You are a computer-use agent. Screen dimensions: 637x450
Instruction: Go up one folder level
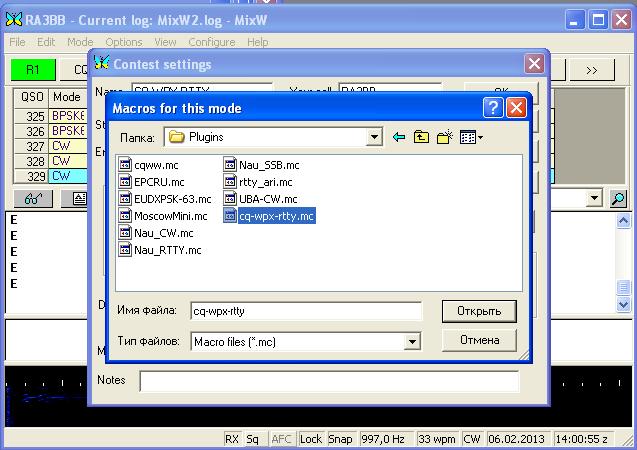[x=421, y=137]
